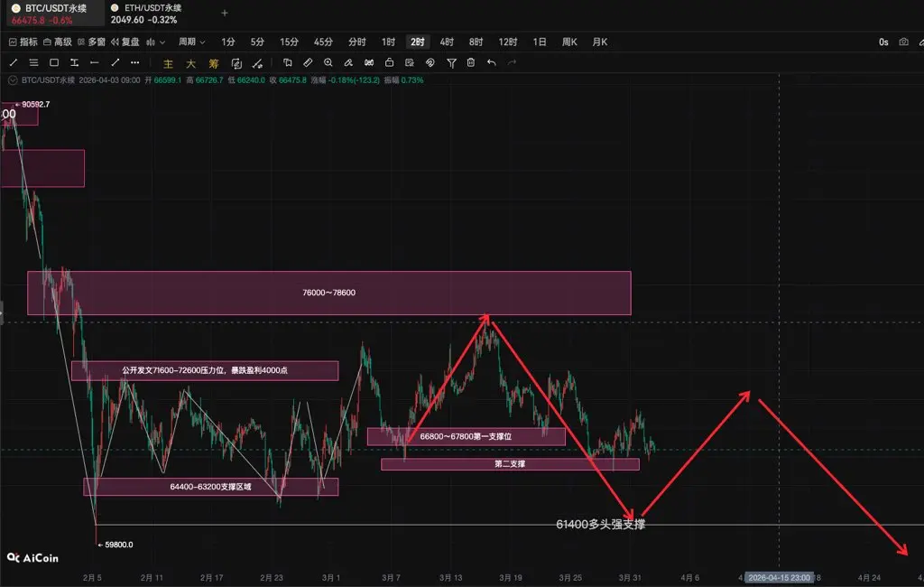
Task: Click the copy drawings icon
Action: point(288,62)
